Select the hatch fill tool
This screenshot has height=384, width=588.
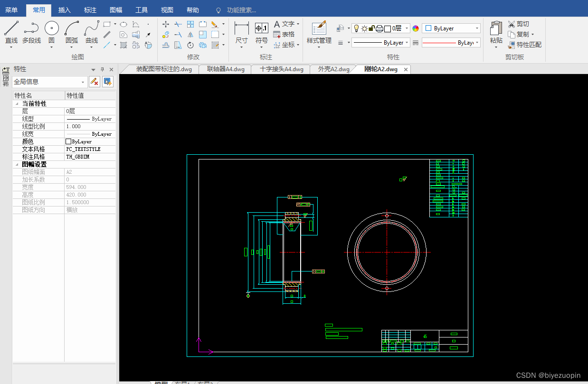point(123,45)
